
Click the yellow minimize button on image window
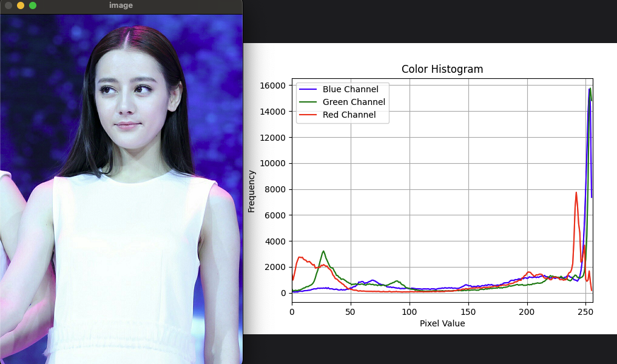(21, 5)
